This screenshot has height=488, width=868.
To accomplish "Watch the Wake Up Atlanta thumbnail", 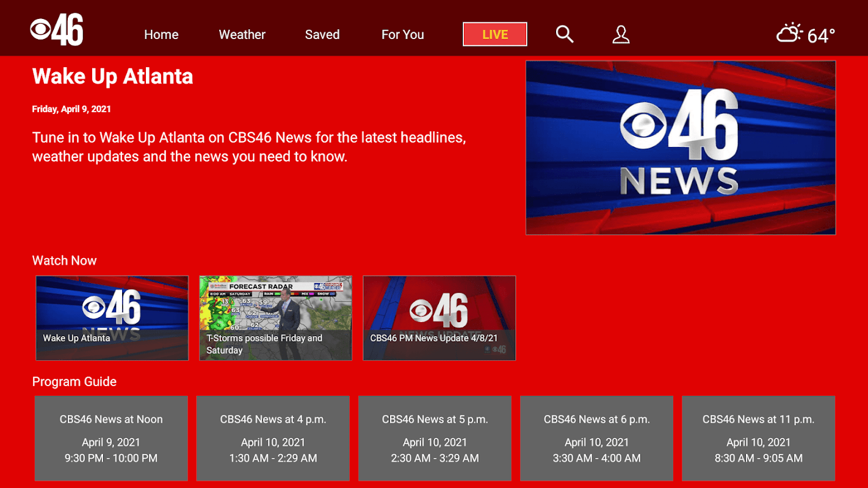I will tap(112, 318).
